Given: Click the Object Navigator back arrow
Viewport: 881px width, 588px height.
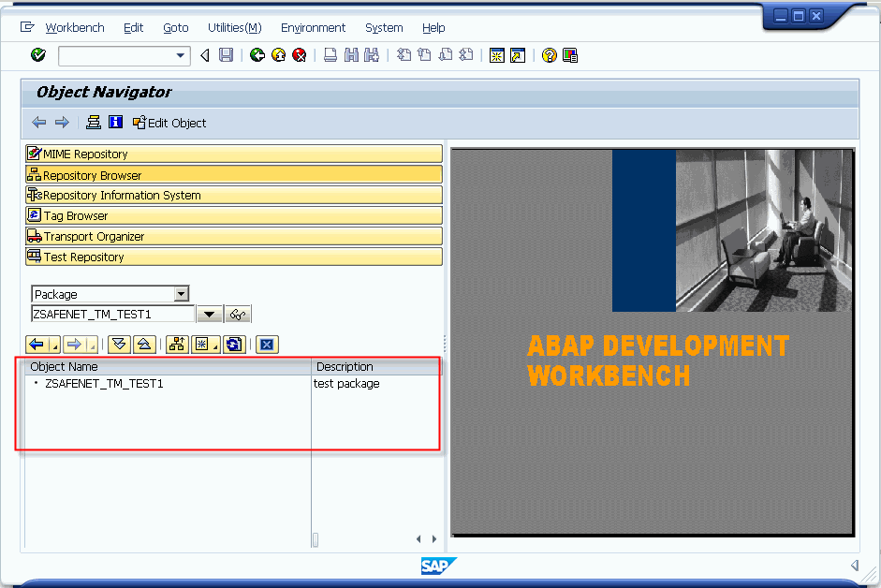Looking at the screenshot, I should click(x=38, y=123).
